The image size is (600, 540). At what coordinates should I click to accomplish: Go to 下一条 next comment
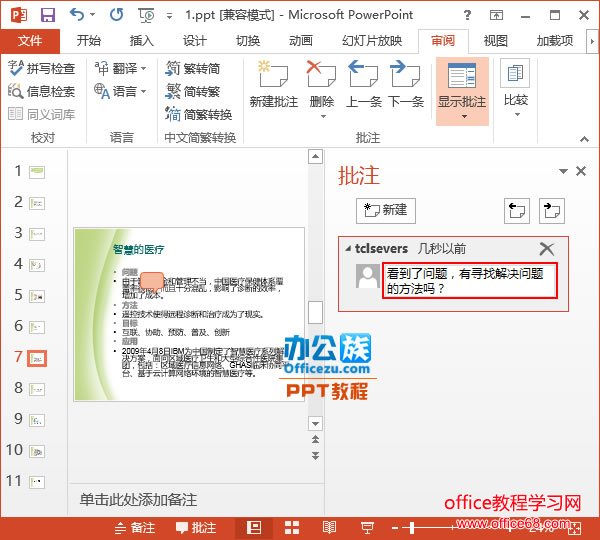pyautogui.click(x=406, y=84)
